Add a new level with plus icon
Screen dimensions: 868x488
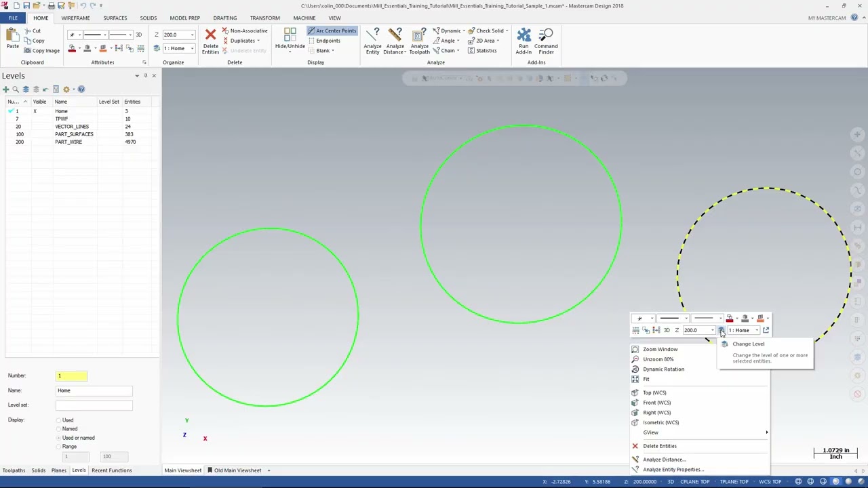tap(5, 89)
